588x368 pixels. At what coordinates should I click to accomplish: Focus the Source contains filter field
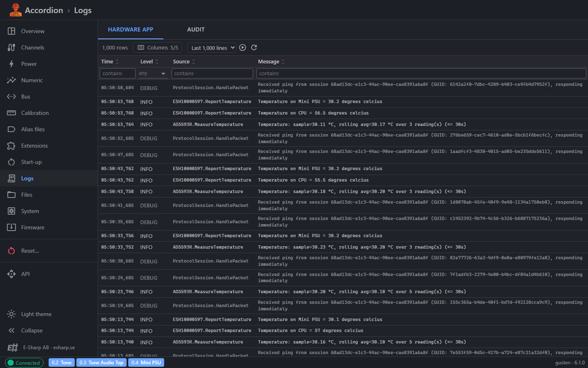212,73
